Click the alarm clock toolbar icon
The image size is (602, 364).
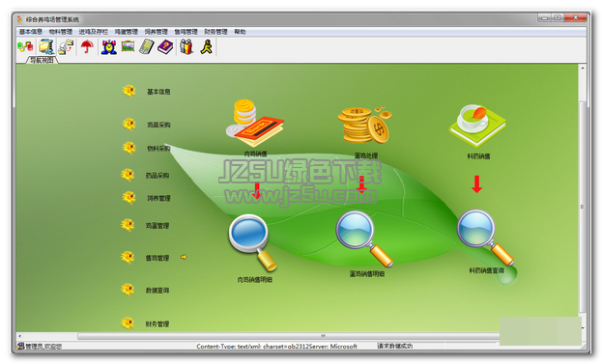click(109, 47)
